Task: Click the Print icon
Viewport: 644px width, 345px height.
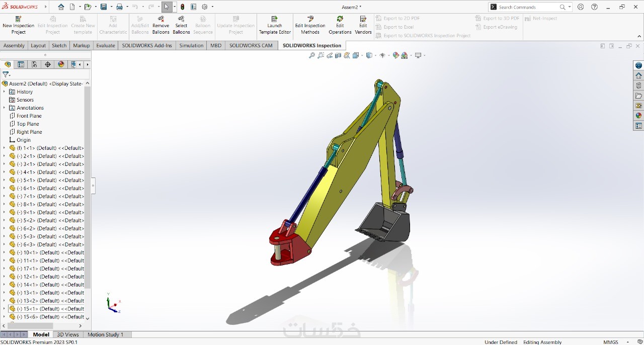Action: pos(119,7)
